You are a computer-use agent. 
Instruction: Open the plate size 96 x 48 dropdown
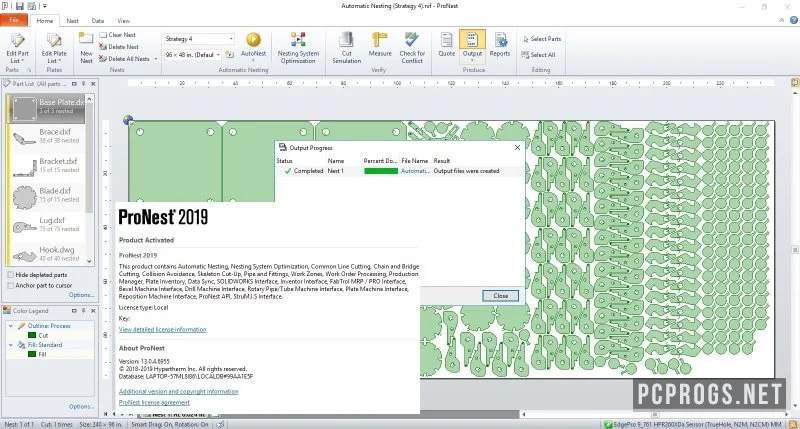coord(218,55)
